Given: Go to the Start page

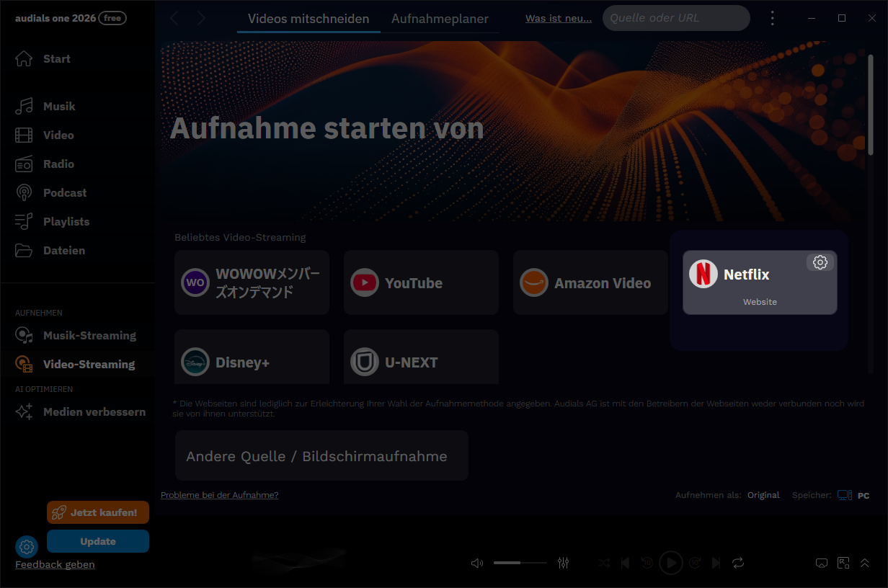Looking at the screenshot, I should coord(43,59).
